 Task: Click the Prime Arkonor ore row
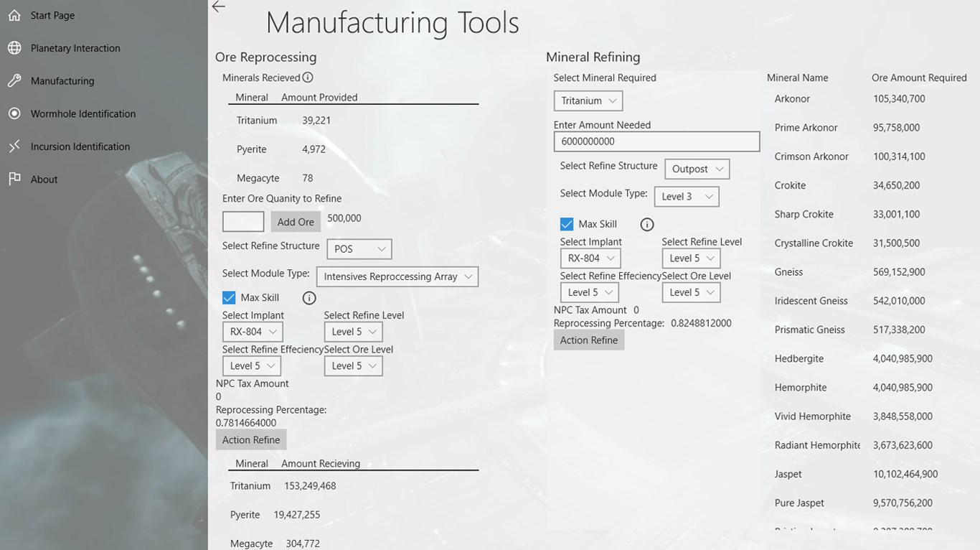coord(806,128)
